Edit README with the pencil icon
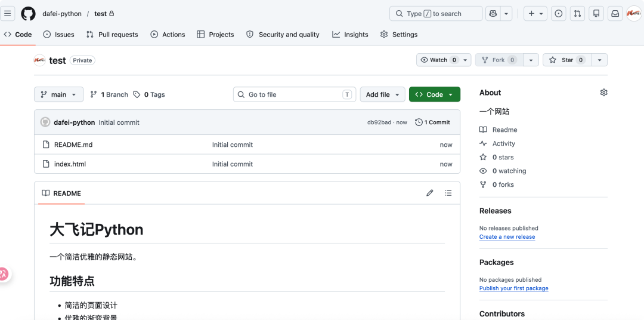 click(x=429, y=193)
